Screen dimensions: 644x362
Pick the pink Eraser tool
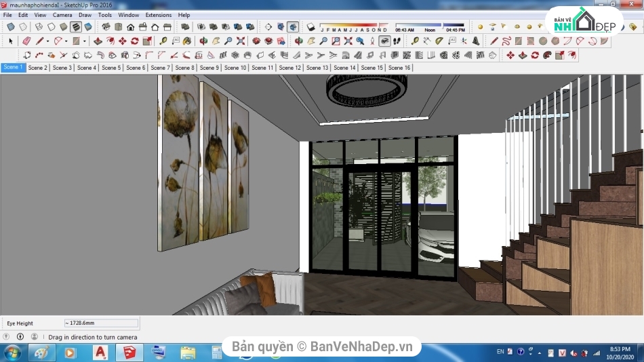26,41
